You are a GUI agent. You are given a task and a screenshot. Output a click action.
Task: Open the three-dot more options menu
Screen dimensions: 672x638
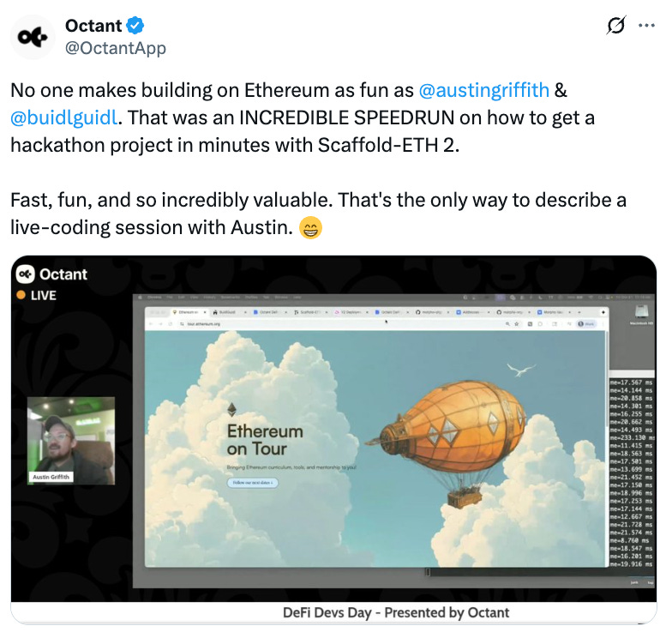646,26
